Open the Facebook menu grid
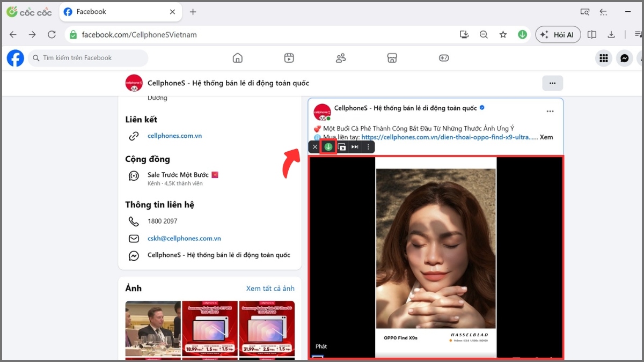This screenshot has height=362, width=644. click(x=604, y=58)
